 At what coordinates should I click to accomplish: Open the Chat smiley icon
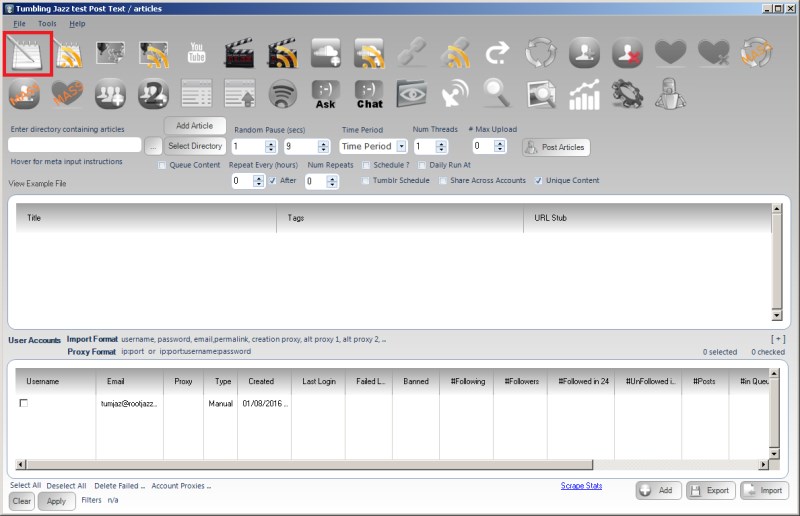tap(369, 95)
